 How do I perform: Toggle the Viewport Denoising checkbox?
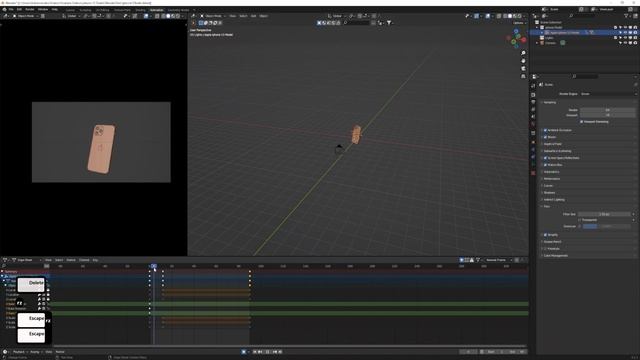tap(582, 122)
